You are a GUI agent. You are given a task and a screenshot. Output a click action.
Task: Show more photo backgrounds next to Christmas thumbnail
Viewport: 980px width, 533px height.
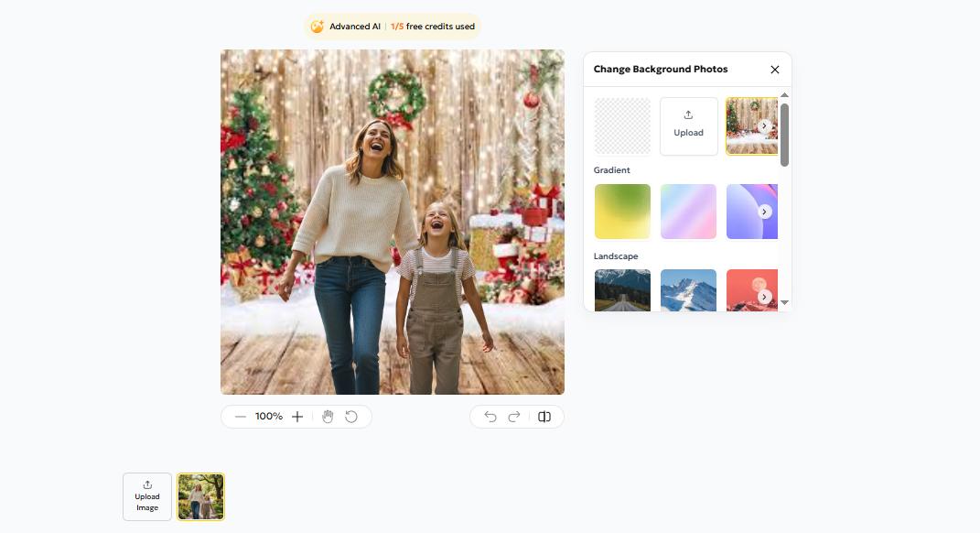pos(765,126)
